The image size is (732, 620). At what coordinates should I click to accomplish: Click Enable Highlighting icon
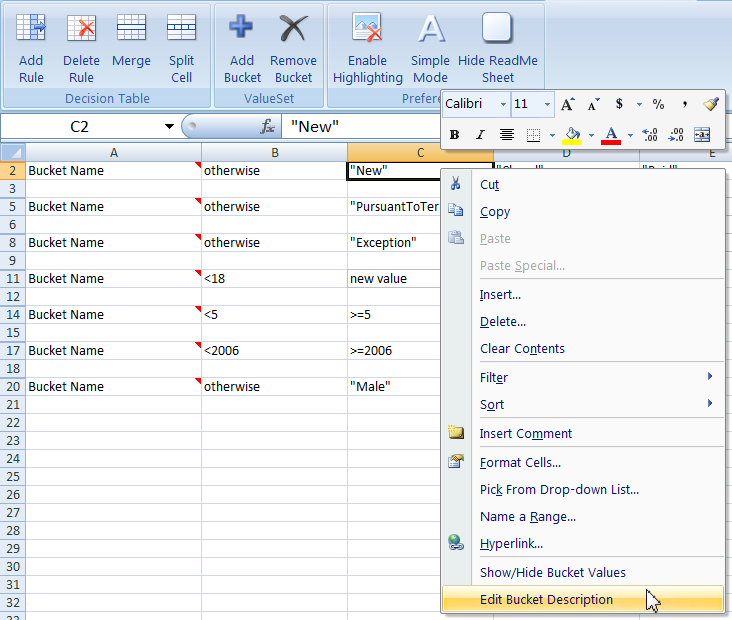click(x=367, y=28)
